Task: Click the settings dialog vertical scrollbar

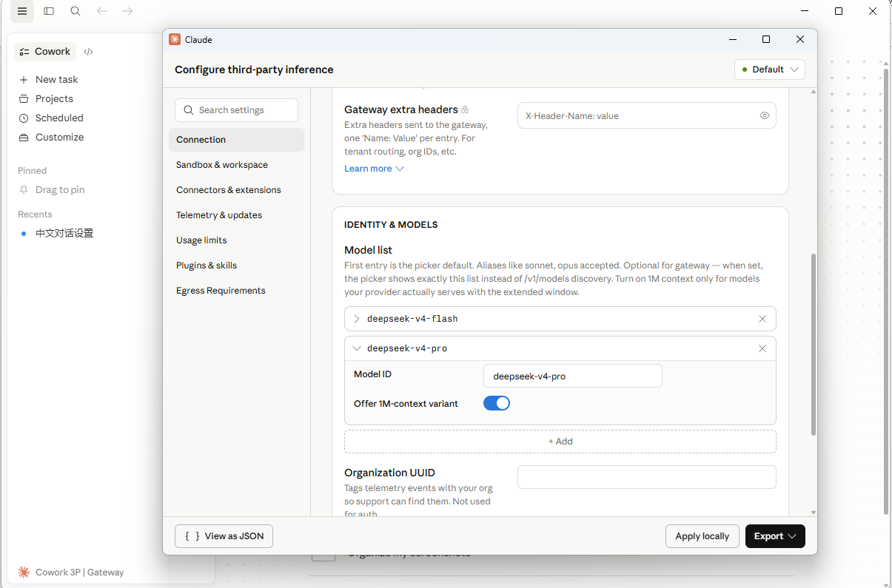Action: 814,344
